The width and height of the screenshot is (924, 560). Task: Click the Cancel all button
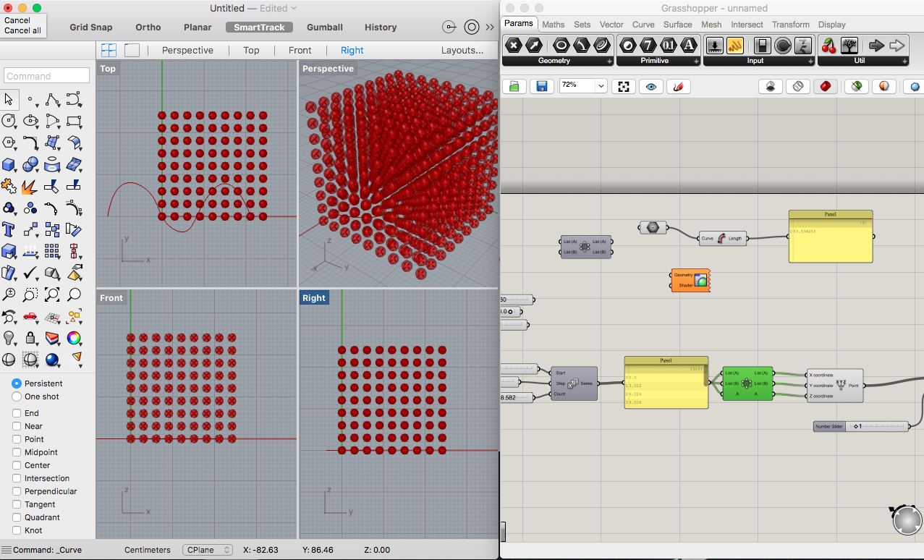[x=22, y=30]
